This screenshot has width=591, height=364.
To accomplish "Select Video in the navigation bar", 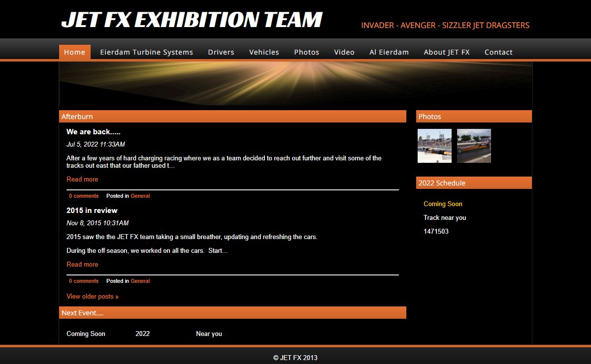I will (x=344, y=52).
